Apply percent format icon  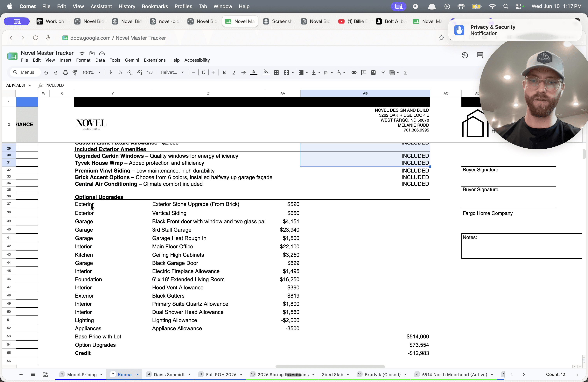pos(120,72)
